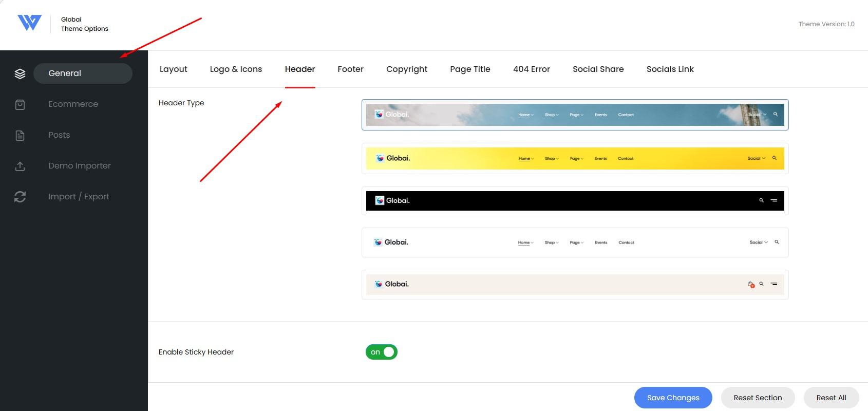
Task: Click the Demo Importer upload icon
Action: point(20,166)
